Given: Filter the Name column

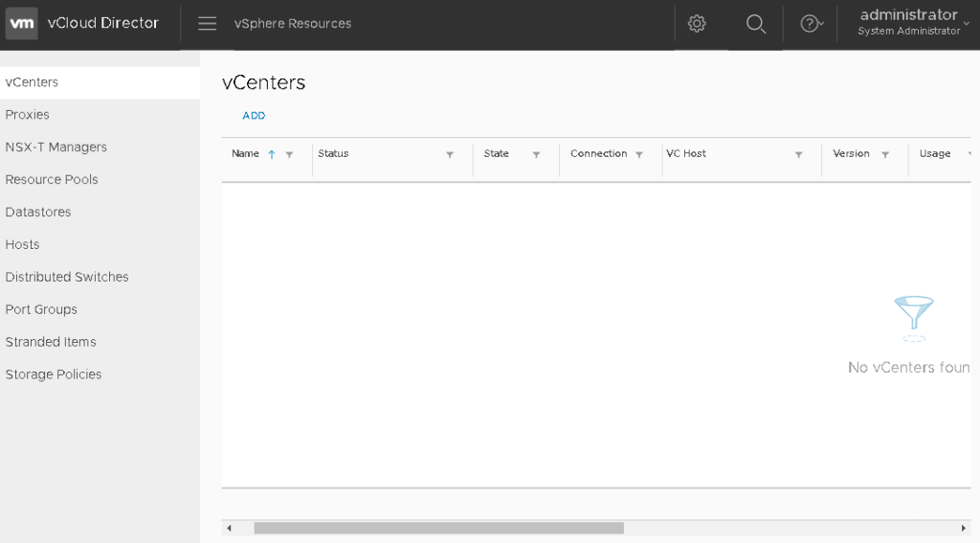Looking at the screenshot, I should 289,154.
